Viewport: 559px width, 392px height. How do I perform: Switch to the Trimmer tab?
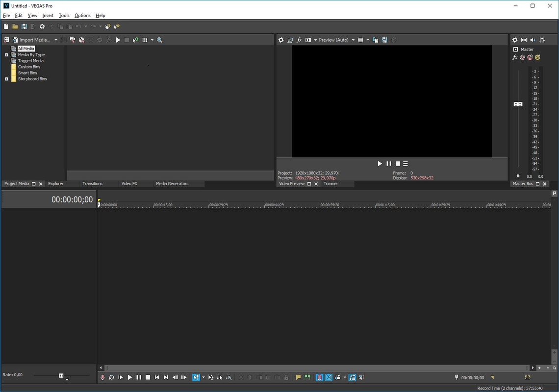[330, 184]
